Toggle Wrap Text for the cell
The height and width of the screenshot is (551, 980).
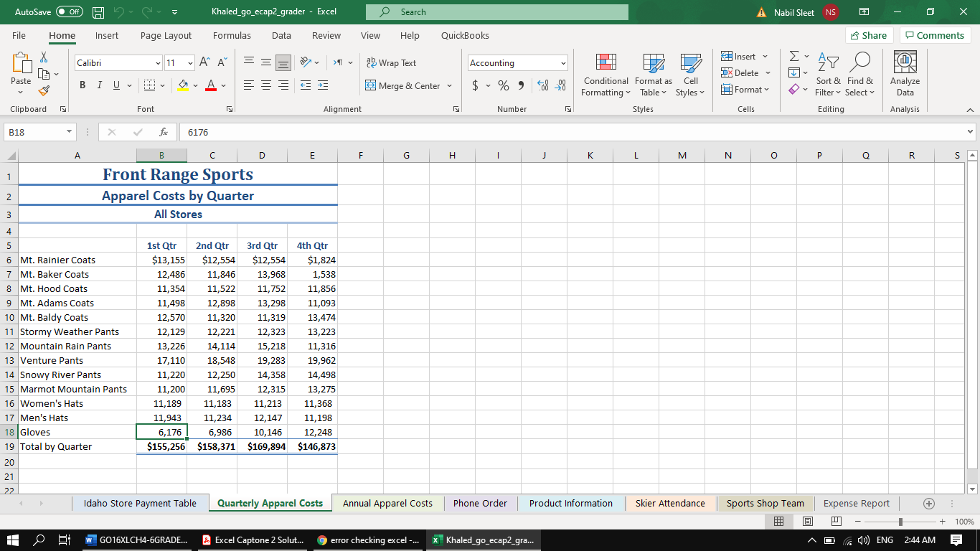tap(391, 63)
